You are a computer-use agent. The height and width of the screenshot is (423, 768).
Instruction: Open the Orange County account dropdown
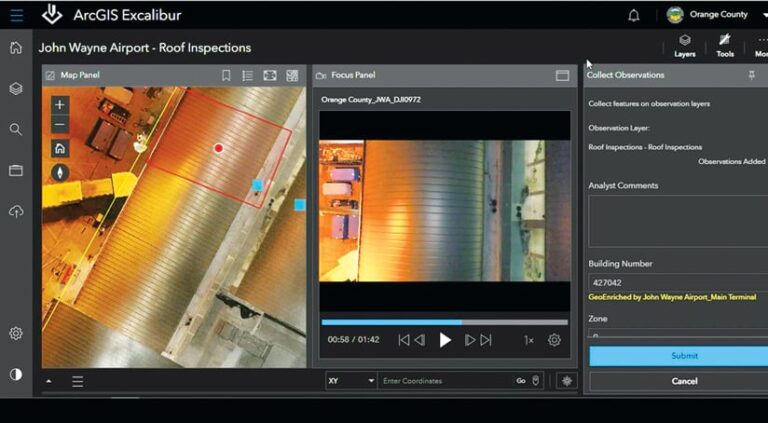pyautogui.click(x=717, y=15)
